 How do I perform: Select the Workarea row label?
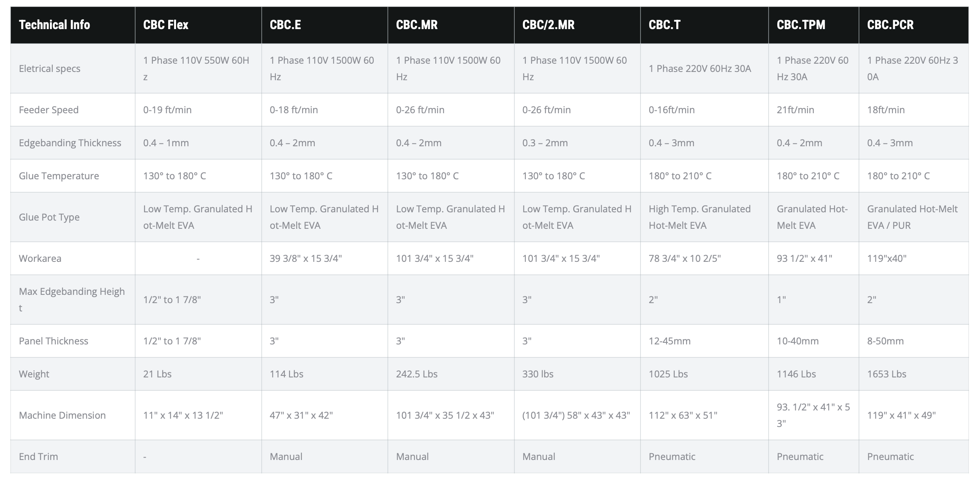[x=40, y=258]
